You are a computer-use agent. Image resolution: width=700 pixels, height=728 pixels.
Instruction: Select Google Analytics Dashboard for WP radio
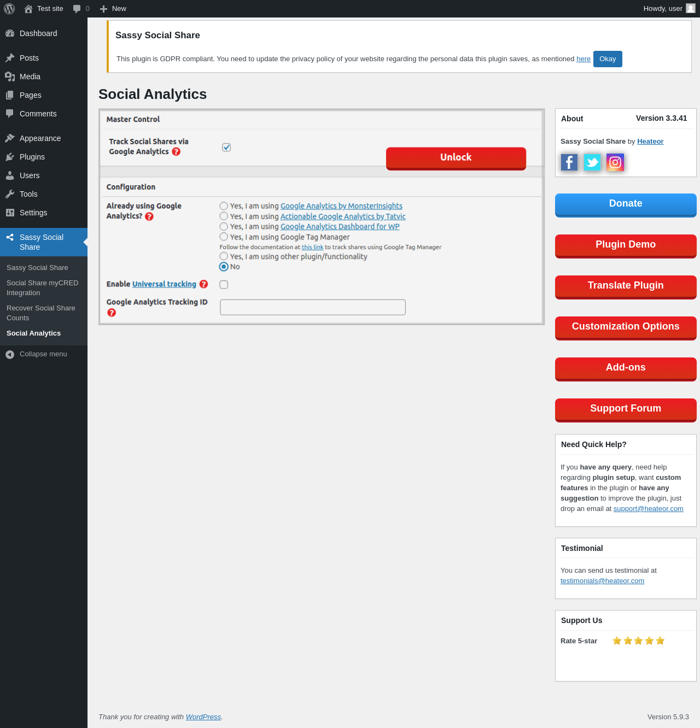tap(224, 226)
